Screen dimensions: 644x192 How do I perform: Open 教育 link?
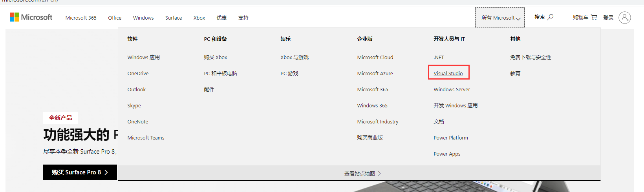515,73
